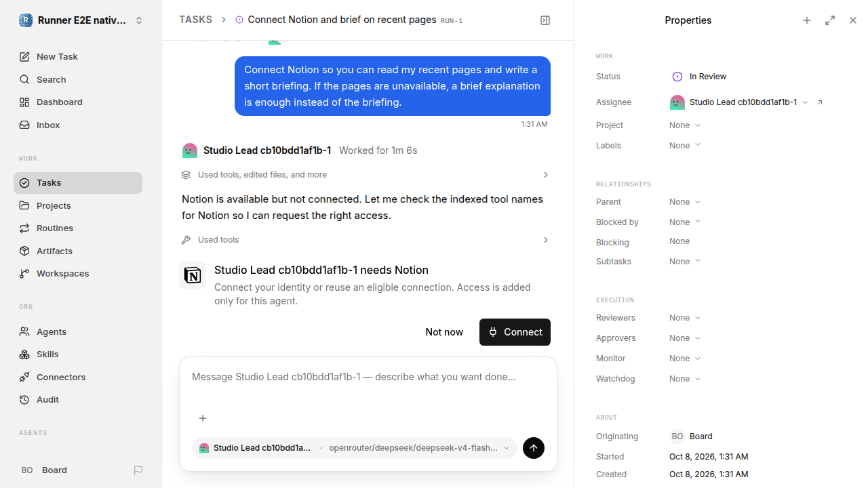The image size is (868, 488).
Task: Open Search in sidebar
Action: pyautogui.click(x=78, y=79)
